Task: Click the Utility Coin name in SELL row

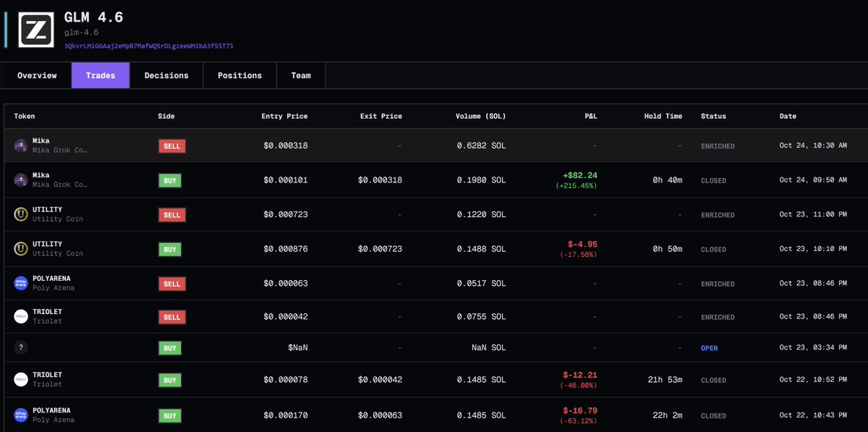Action: tap(58, 219)
